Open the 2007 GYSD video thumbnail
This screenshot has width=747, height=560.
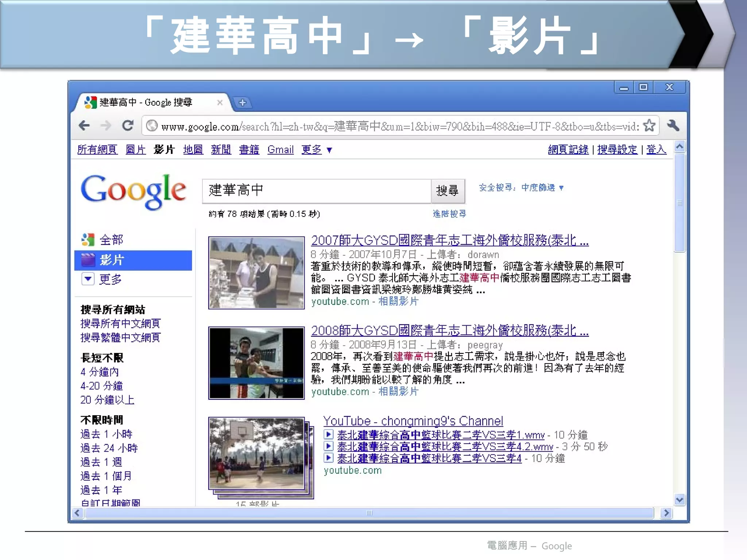point(256,273)
